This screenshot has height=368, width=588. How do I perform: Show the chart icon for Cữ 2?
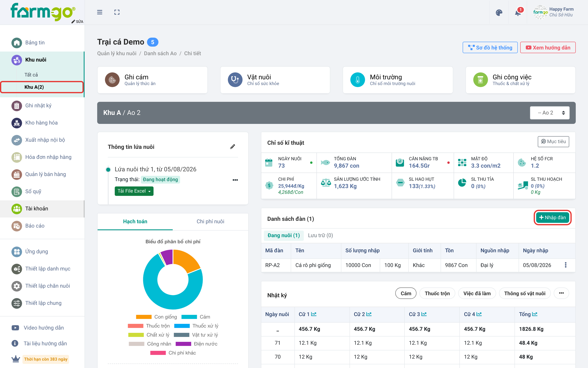[x=369, y=314]
